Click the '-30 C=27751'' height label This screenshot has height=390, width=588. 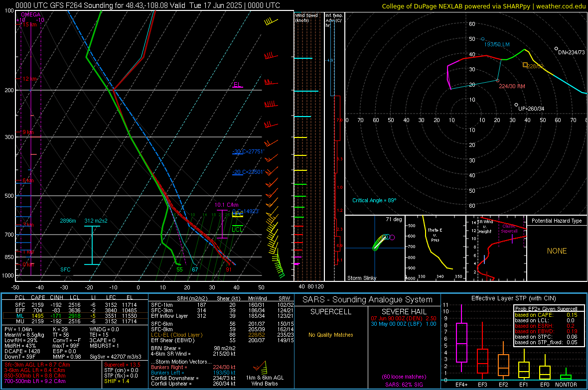point(248,151)
